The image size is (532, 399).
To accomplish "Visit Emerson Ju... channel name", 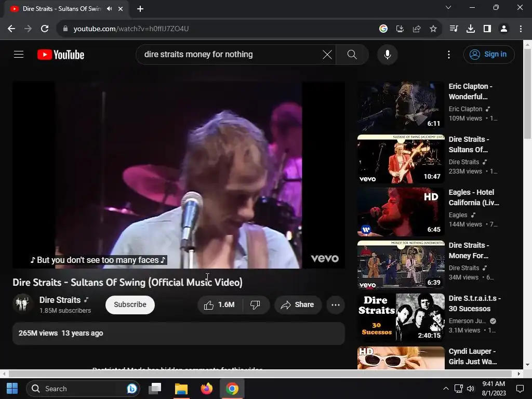I will pos(467,321).
